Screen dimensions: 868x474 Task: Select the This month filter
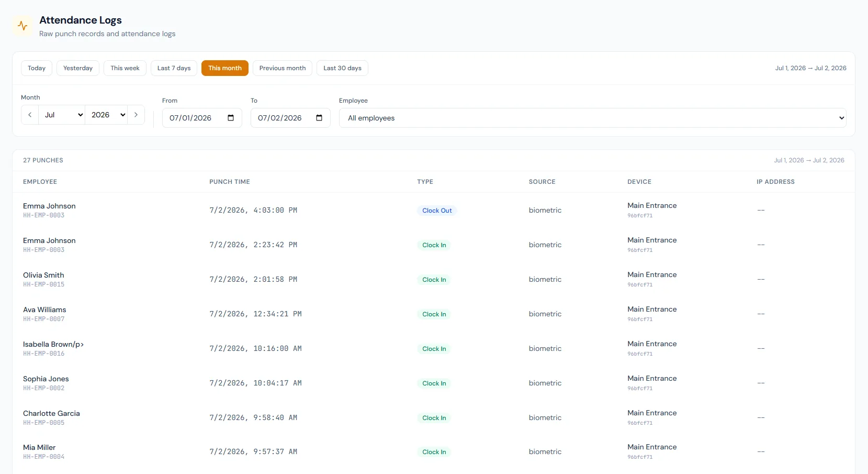click(x=225, y=68)
